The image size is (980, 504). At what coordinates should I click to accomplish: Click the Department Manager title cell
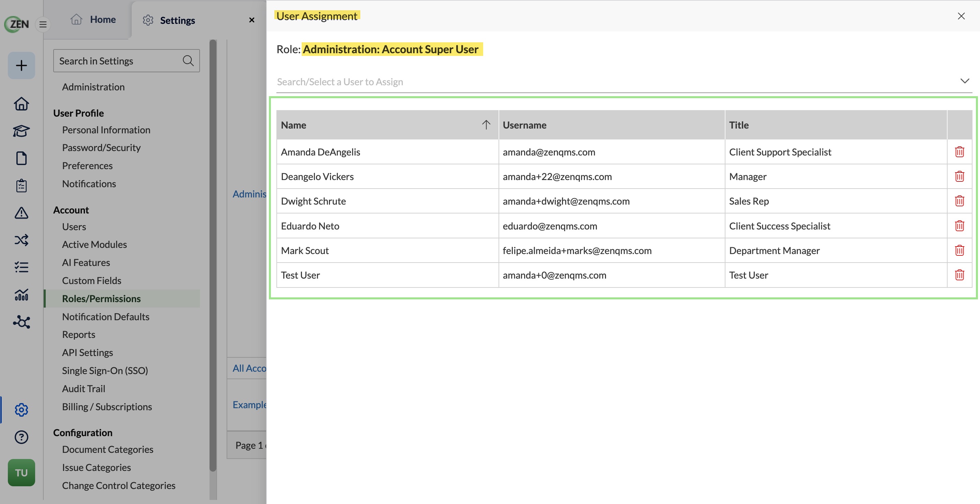(835, 251)
